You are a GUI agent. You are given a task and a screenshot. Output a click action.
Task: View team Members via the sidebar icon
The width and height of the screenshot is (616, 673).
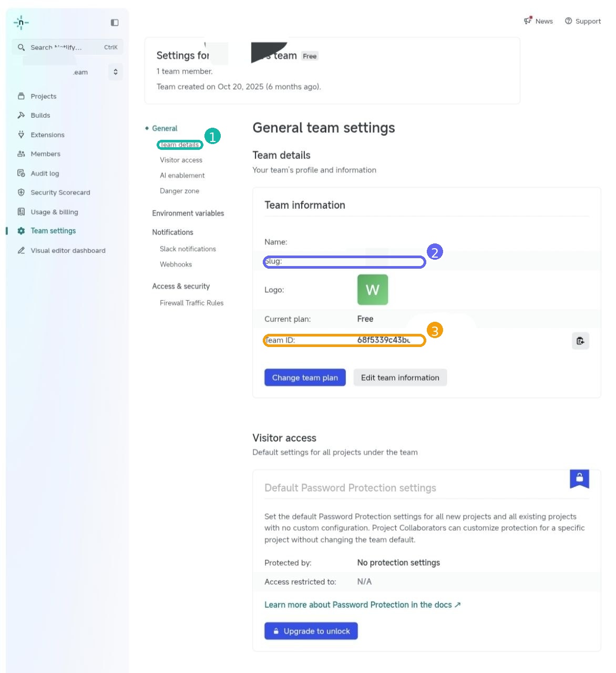(45, 154)
